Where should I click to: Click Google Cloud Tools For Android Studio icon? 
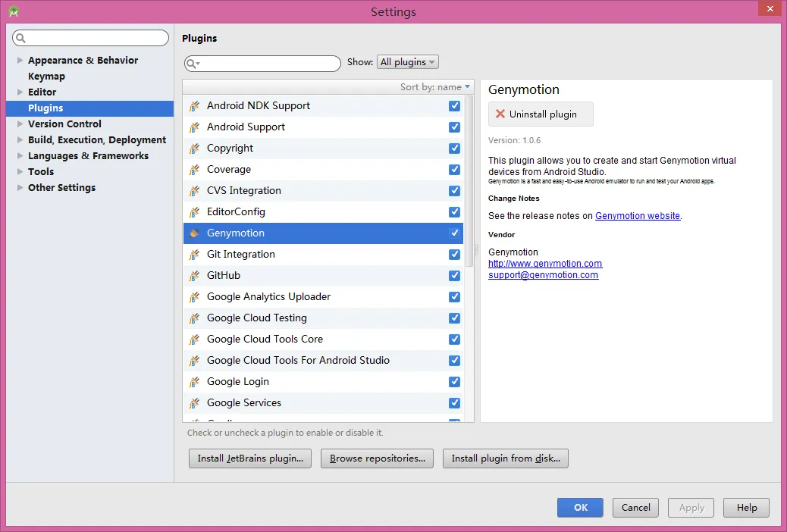(194, 361)
